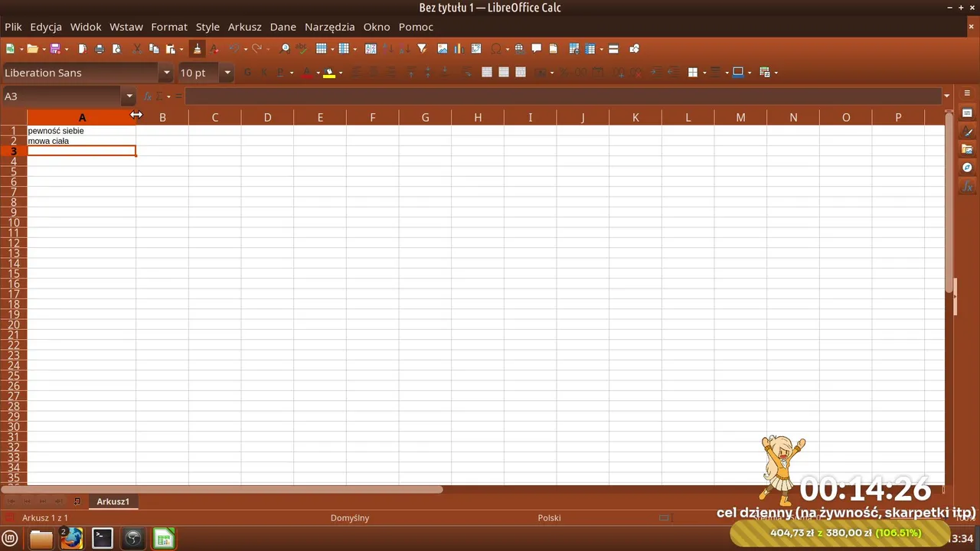Insert hyperlink globe icon

coord(519,49)
